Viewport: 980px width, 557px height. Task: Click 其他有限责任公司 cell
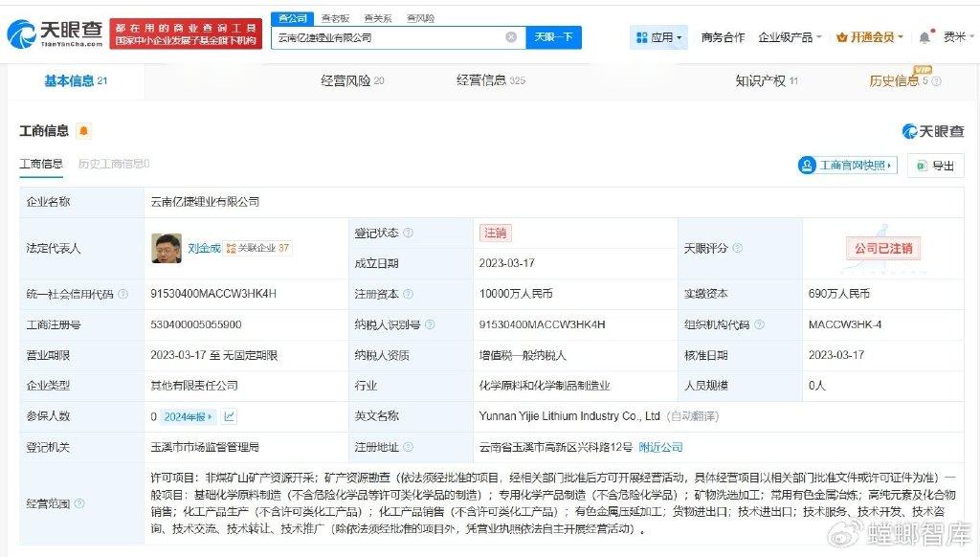[194, 386]
